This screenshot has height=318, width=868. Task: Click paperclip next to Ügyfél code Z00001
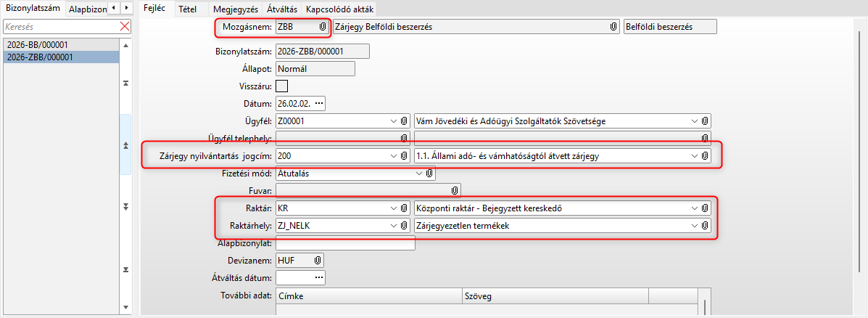tap(404, 121)
